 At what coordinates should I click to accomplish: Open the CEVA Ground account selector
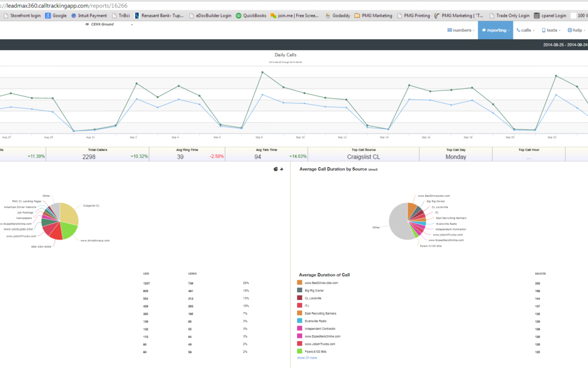(109, 25)
